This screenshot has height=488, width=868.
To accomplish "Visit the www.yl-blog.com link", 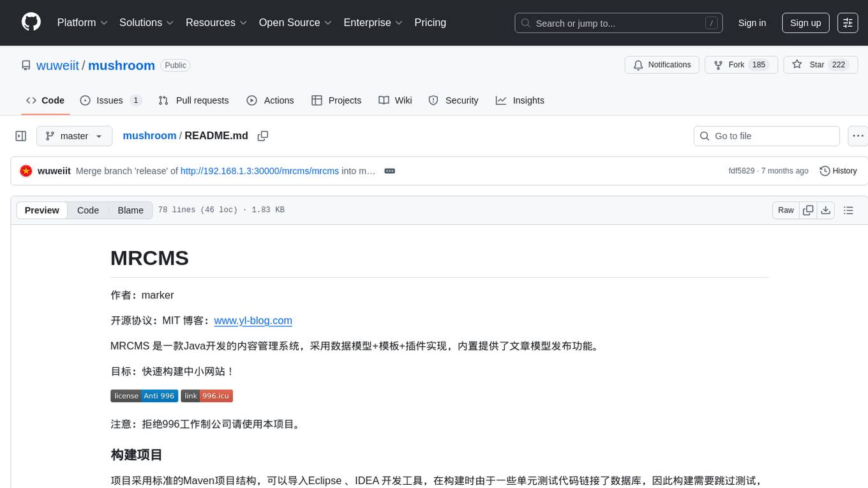I will (x=253, y=321).
